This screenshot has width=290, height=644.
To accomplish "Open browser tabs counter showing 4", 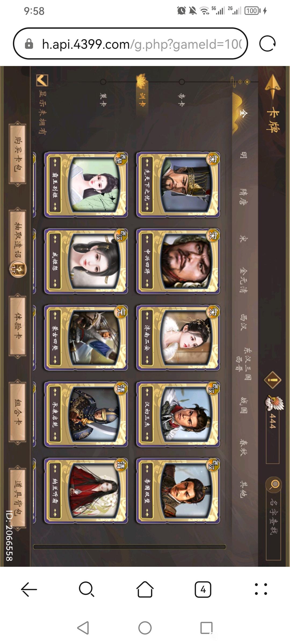I will click(x=203, y=590).
